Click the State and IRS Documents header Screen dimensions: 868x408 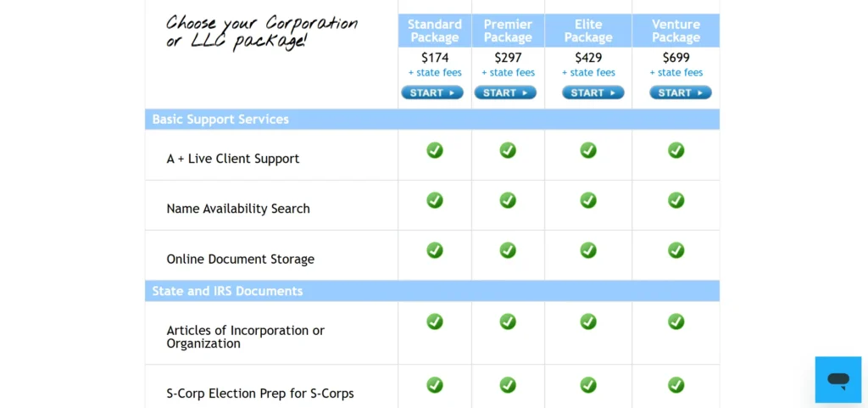227,291
